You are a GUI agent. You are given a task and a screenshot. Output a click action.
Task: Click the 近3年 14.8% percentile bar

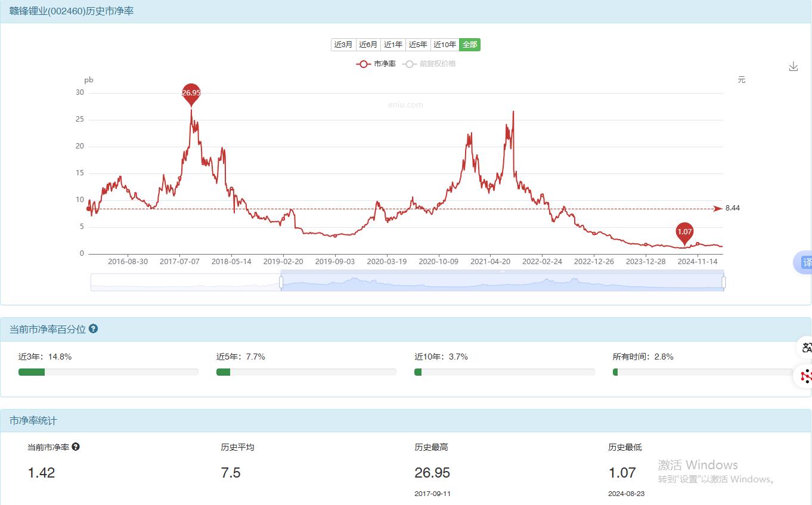click(108, 372)
